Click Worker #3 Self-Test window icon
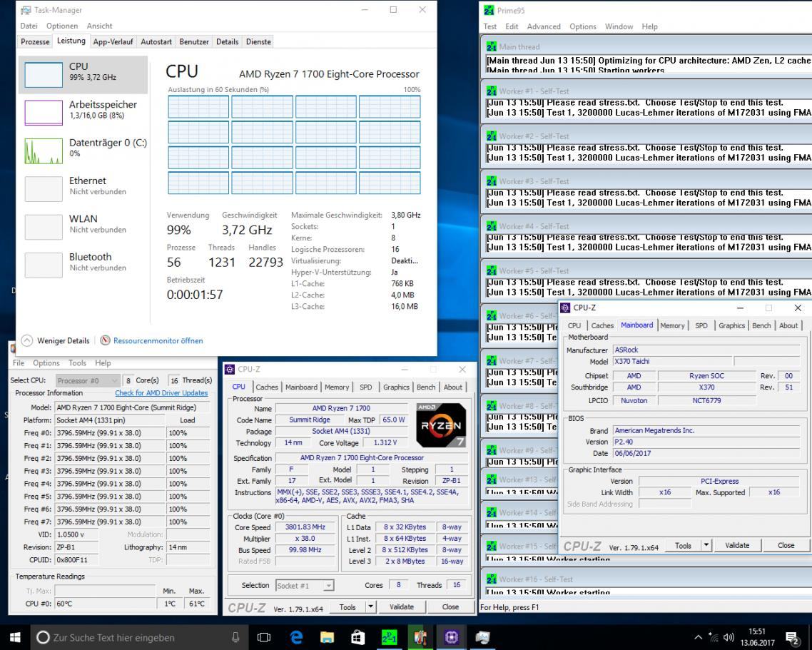Image resolution: width=812 pixels, height=650 pixels. click(492, 181)
